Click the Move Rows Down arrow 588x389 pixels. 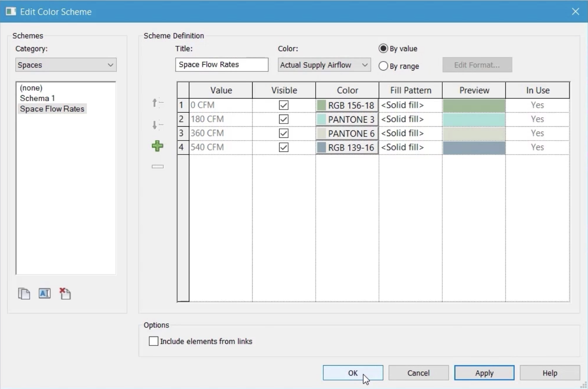click(157, 125)
